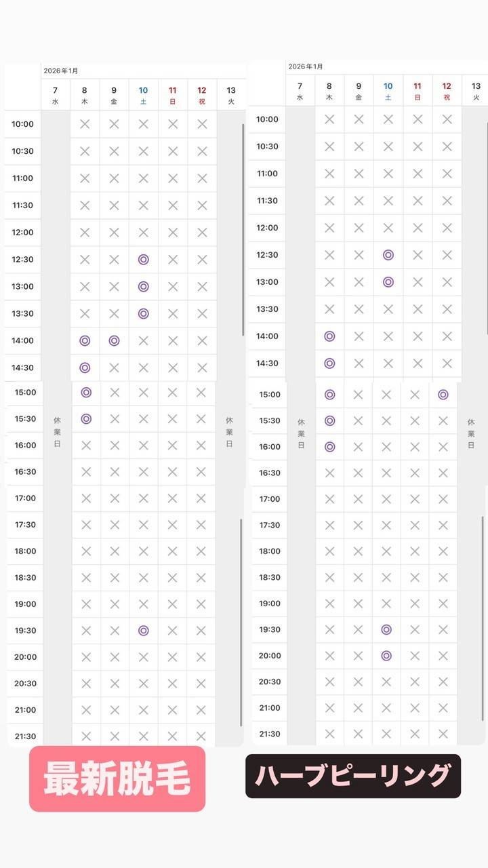This screenshot has width=488, height=868.
Task: Select Saturday 13:30 availability in 最新脱毛 calendar
Action: coord(143,313)
